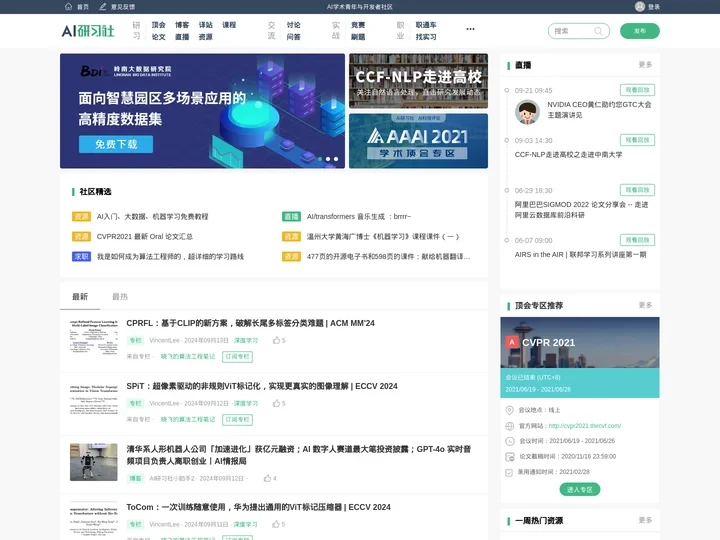Screen dimensions: 720x540
Task: Click 更多 in the 顶会专区推荐 panel
Action: coord(645,305)
